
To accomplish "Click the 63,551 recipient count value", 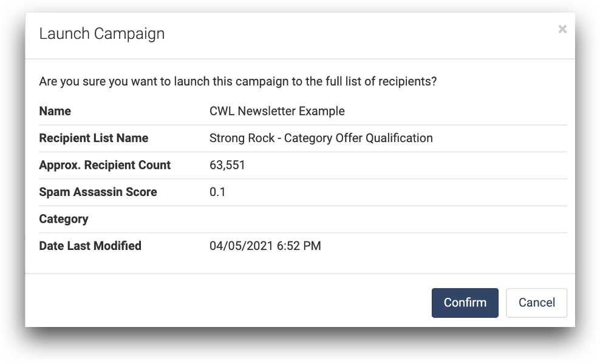I will (x=227, y=165).
